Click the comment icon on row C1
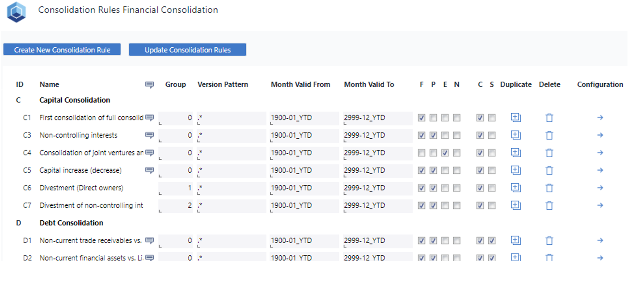 (x=149, y=117)
